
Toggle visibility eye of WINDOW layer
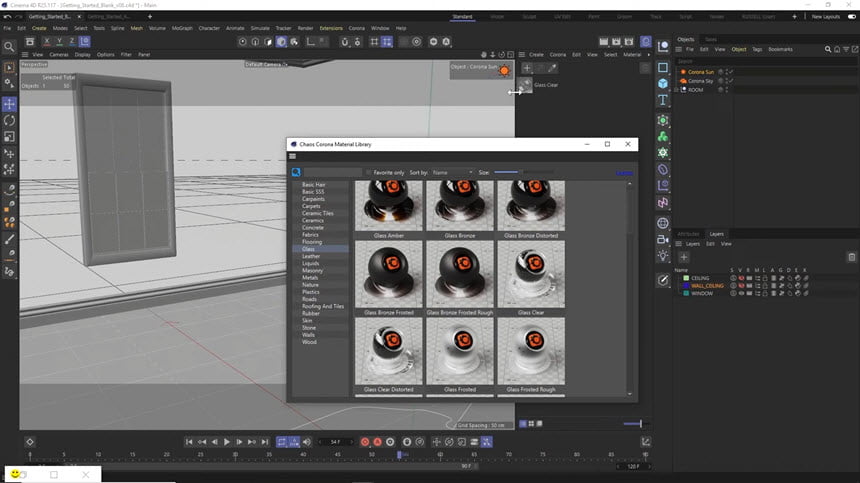click(x=741, y=293)
